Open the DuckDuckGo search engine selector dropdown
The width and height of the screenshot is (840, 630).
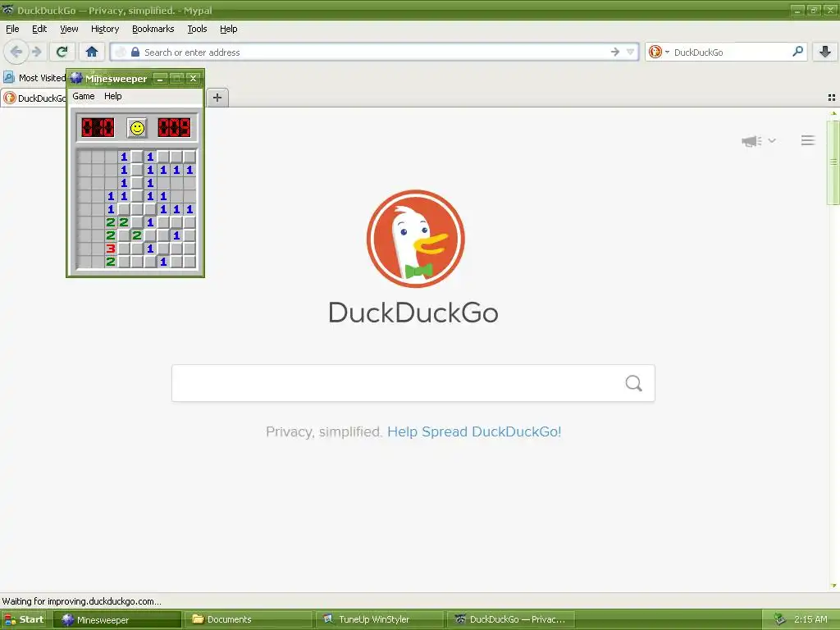tap(659, 52)
